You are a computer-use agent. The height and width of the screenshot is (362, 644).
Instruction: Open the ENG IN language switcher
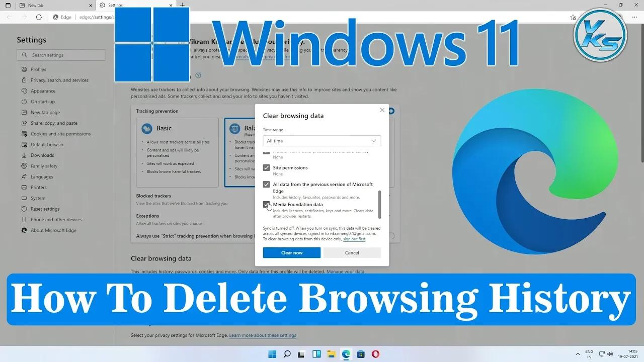589,354
